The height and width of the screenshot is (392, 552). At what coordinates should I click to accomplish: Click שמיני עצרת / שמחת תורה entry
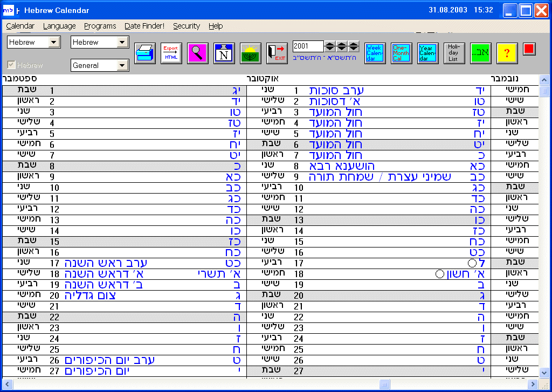point(380,177)
